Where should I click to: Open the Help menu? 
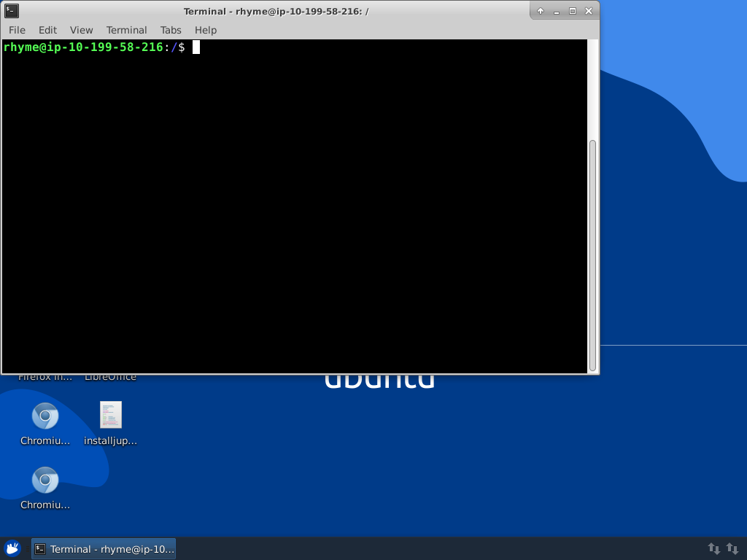(x=205, y=30)
